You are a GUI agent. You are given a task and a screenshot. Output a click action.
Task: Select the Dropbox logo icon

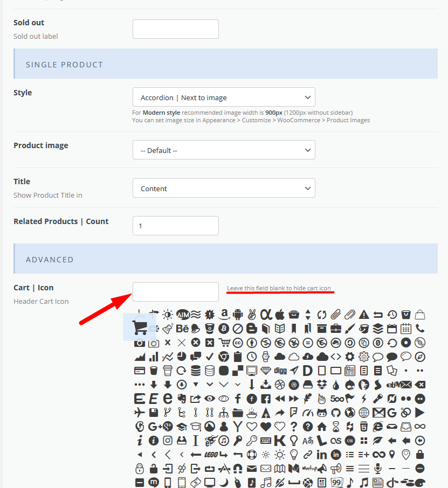click(x=322, y=385)
